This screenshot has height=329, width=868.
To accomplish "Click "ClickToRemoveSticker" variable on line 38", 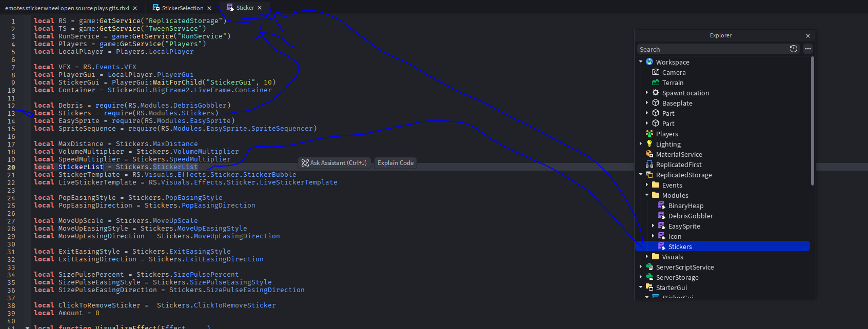I will (100, 305).
